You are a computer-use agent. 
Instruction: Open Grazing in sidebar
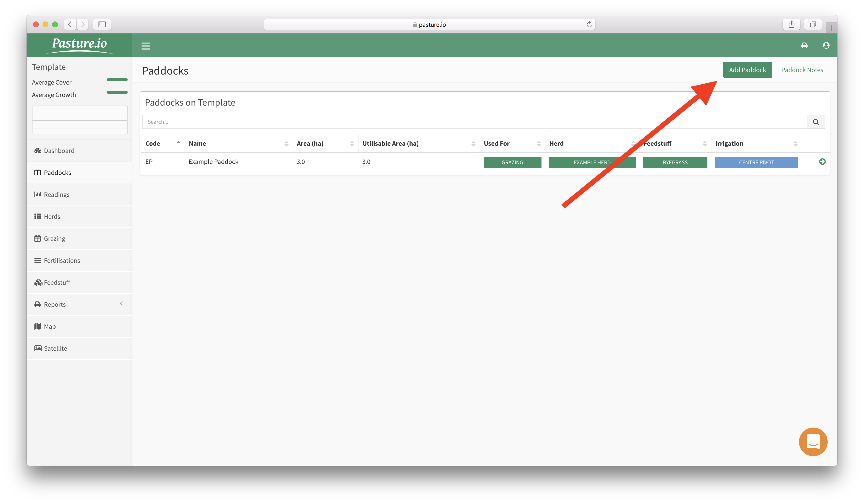click(80, 238)
